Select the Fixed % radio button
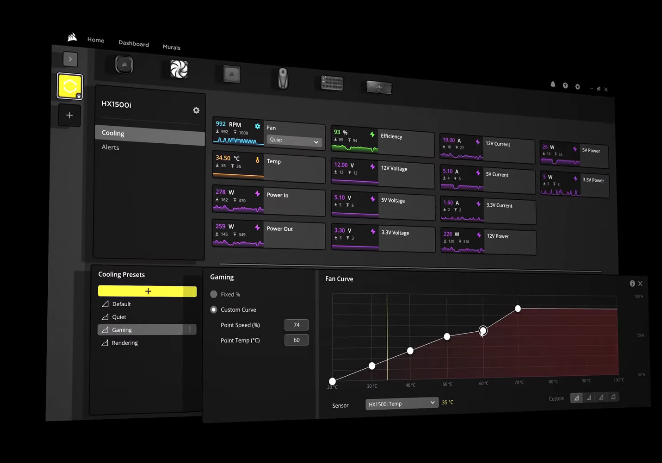This screenshot has height=463, width=662. coord(214,294)
